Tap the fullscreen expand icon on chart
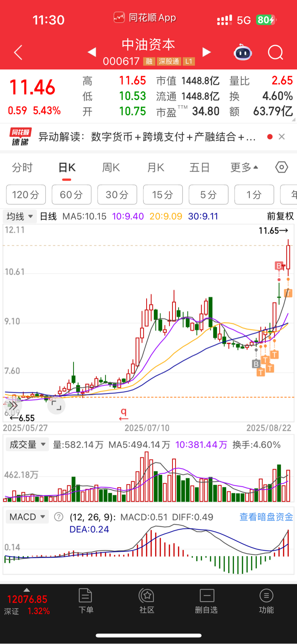Screen dimensions: 297x644 coord(56,405)
